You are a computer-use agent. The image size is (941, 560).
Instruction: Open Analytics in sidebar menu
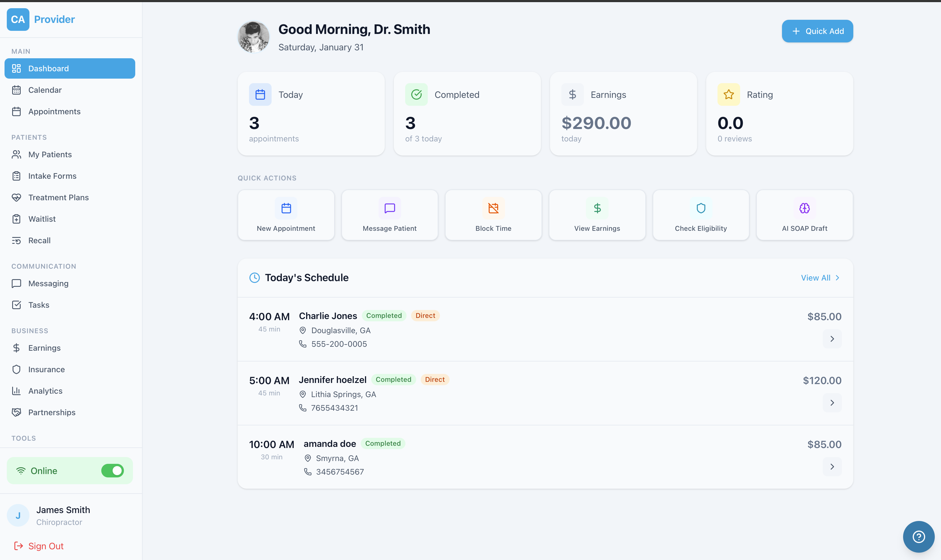45,391
